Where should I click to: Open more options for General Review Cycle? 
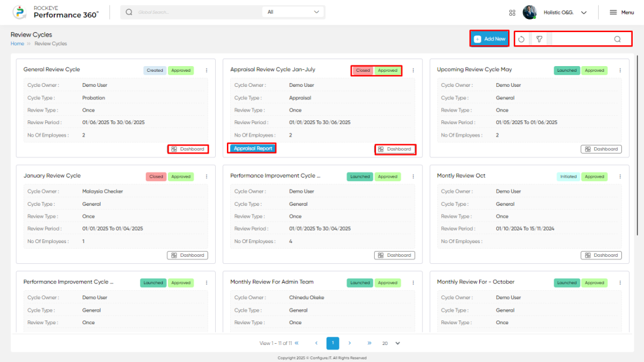pos(206,71)
